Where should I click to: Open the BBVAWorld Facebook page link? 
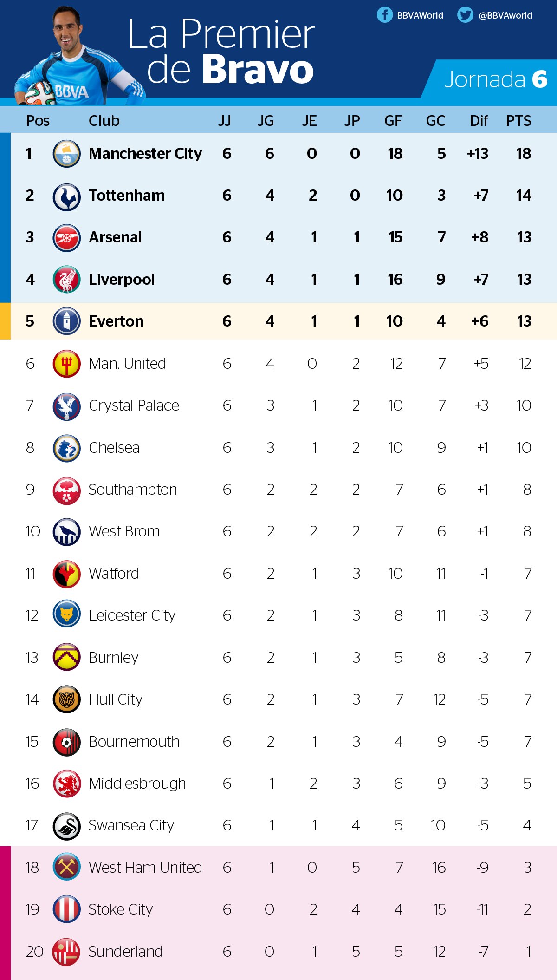tap(420, 15)
